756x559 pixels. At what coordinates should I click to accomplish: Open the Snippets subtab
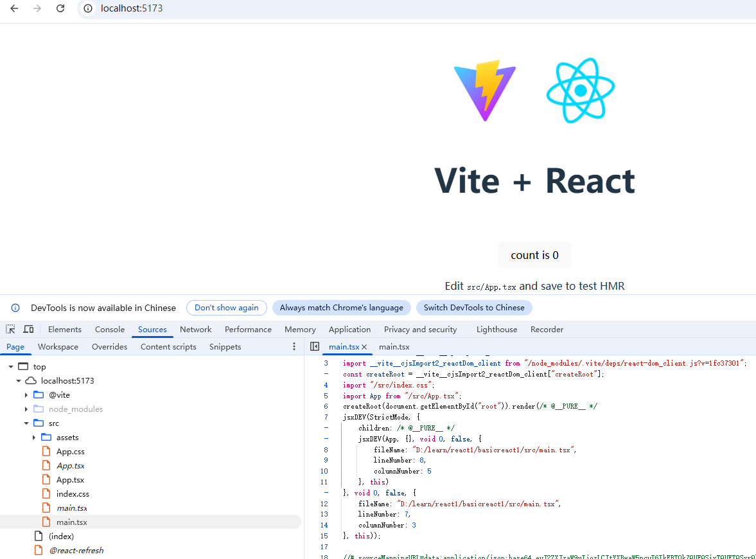click(x=225, y=347)
